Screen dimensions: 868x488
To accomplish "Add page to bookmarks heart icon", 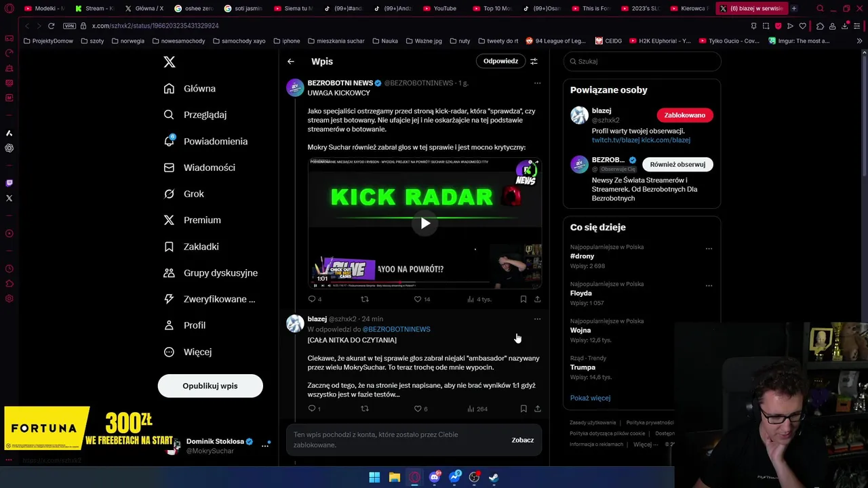I will 803,26.
